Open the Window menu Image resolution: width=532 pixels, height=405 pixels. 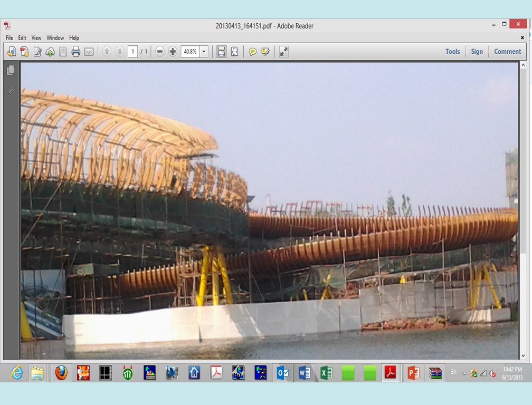(x=55, y=37)
